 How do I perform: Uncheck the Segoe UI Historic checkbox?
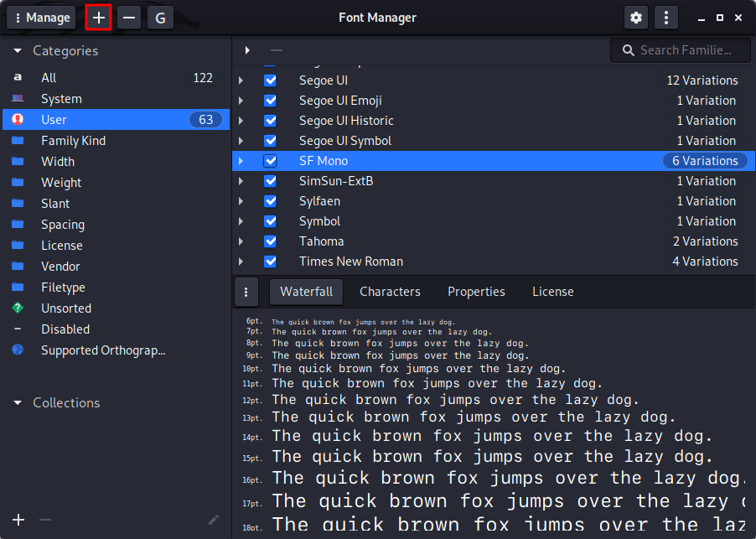tap(270, 121)
